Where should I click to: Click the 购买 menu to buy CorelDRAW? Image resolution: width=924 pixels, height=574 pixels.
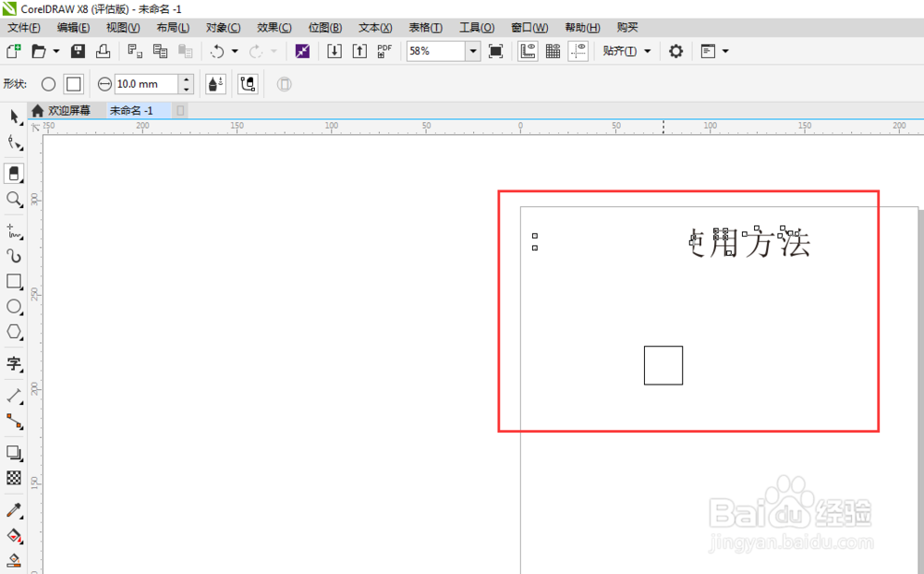tap(627, 27)
